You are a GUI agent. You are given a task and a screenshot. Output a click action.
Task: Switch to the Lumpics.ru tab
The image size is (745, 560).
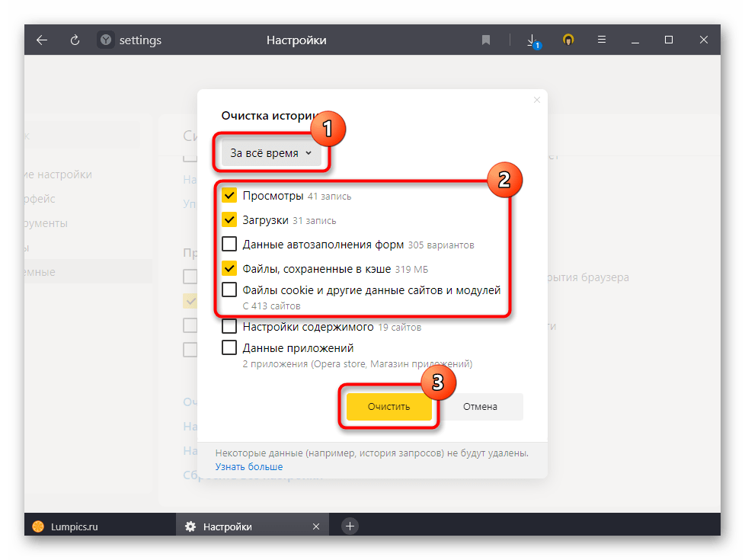coord(75,526)
